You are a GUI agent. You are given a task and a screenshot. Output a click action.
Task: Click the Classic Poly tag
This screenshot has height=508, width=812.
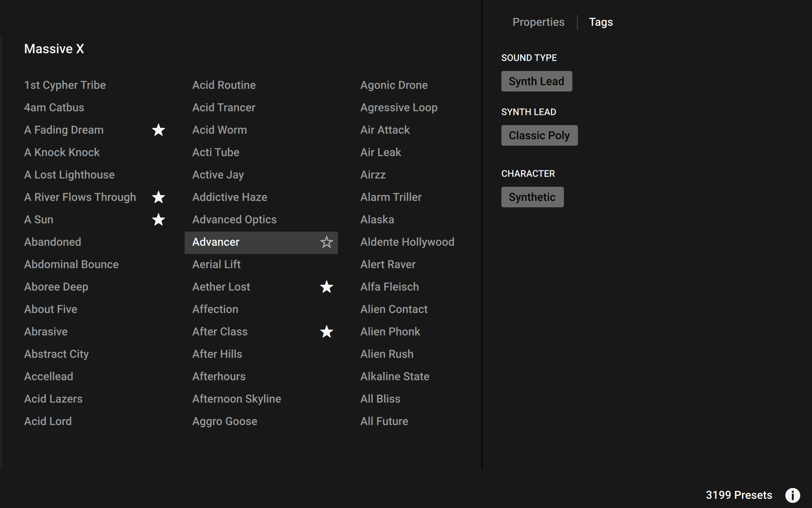[x=539, y=135]
